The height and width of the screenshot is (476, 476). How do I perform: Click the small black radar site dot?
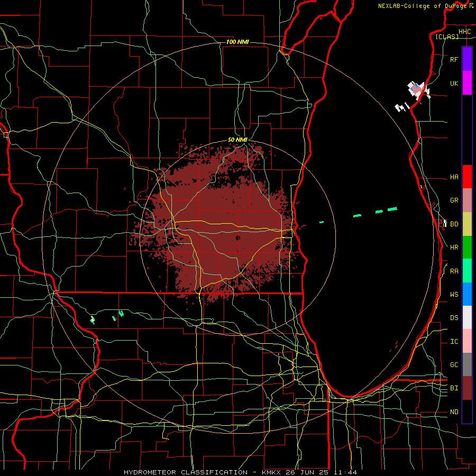pos(238,237)
